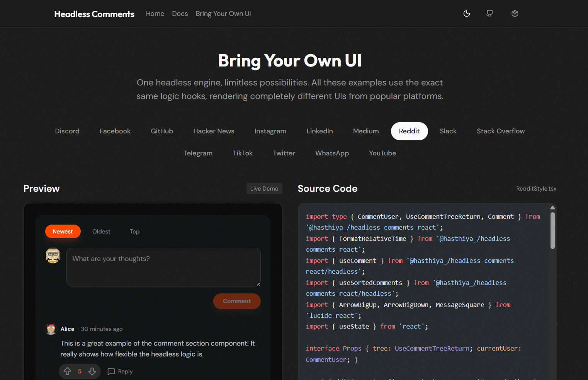Click the current user avatar beside textbox
588x380 pixels.
(53, 256)
